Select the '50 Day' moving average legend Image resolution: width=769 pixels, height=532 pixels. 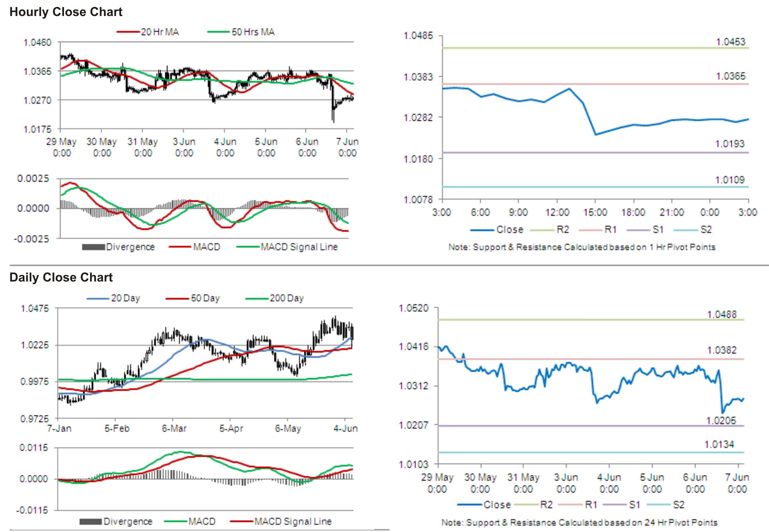click(193, 298)
